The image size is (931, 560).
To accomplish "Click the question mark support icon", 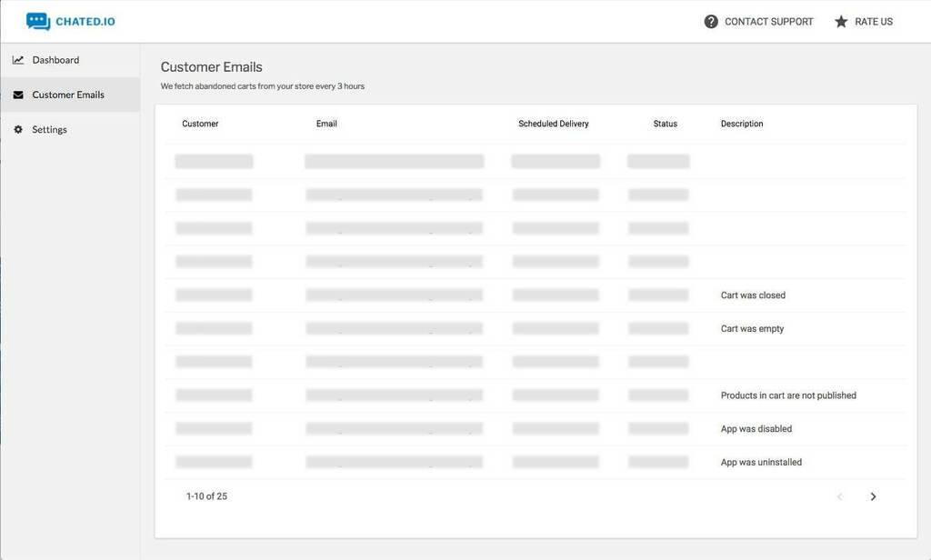I will click(711, 22).
